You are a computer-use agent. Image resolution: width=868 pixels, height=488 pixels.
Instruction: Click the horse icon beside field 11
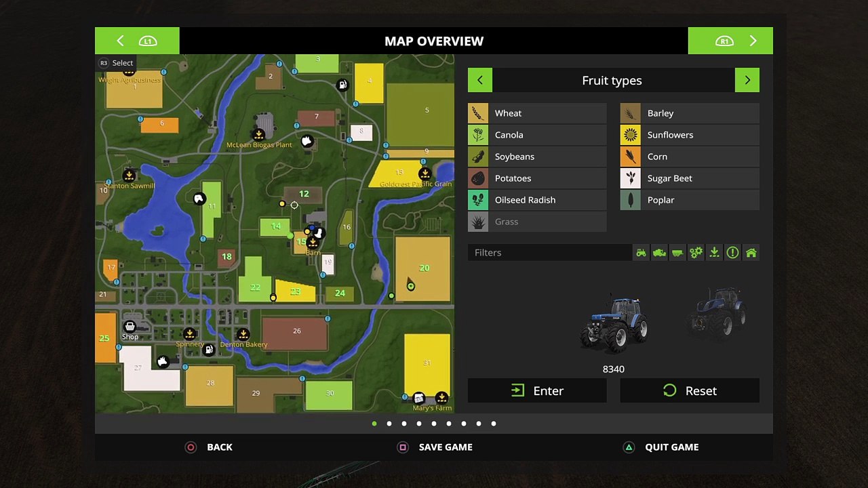(199, 199)
